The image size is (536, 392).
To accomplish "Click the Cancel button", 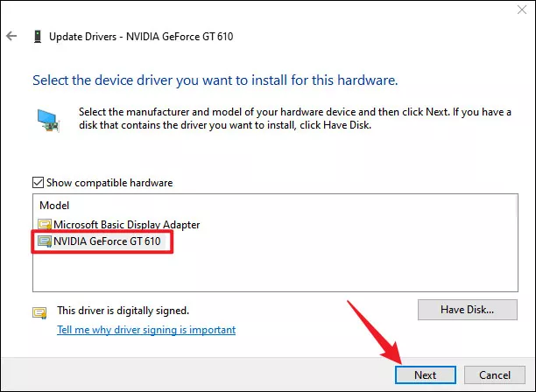I will [x=495, y=374].
